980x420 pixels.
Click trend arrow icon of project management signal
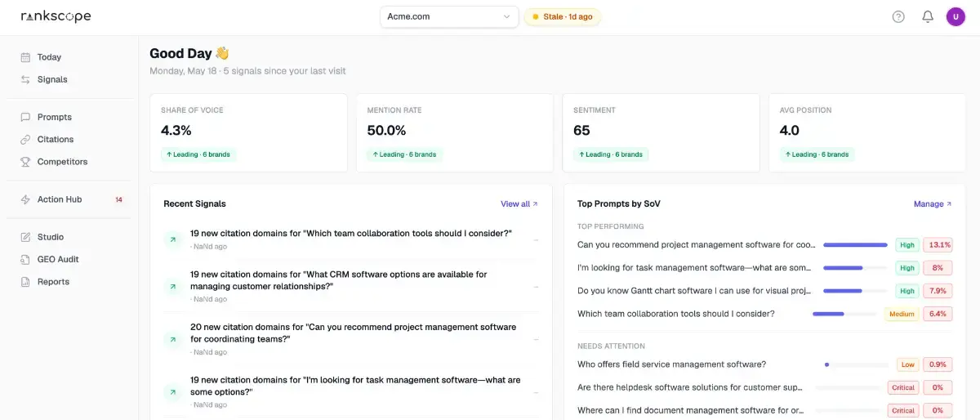click(x=172, y=339)
